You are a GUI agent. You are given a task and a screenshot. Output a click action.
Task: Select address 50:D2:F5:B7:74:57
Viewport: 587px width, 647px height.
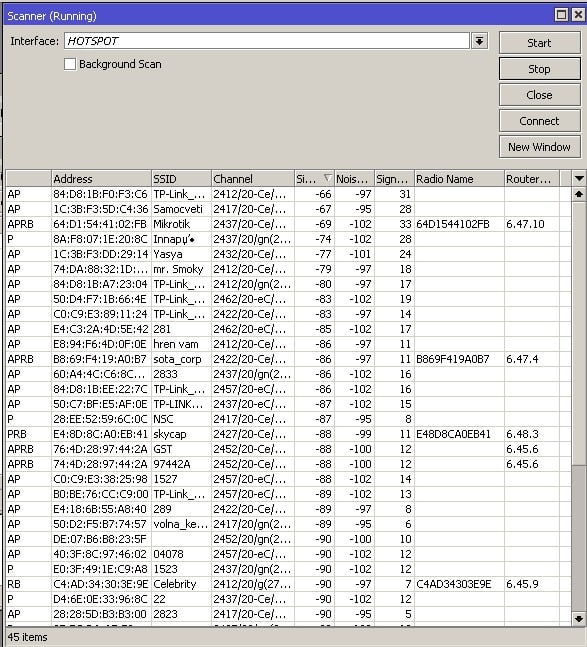[100, 524]
